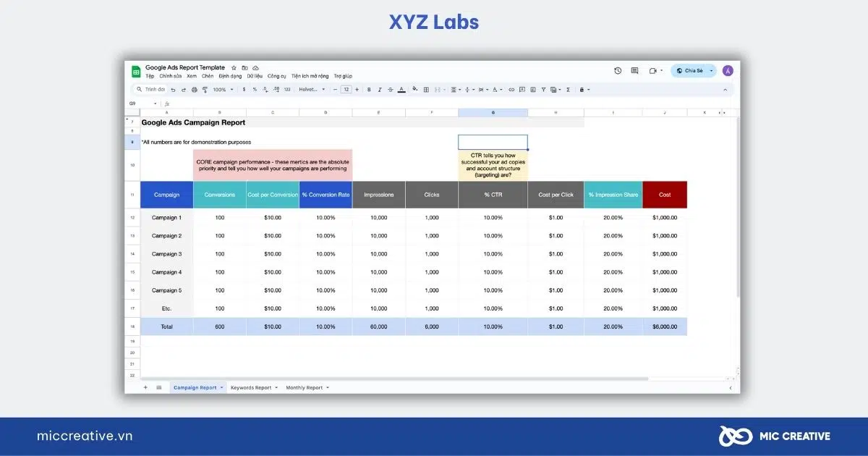
Task: Open the Tiện ích mở rộng menu
Action: click(310, 76)
